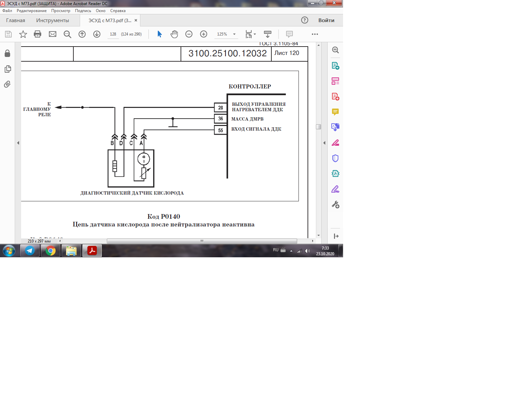The width and height of the screenshot is (532, 402).
Task: Open the Подпись menu
Action: pyautogui.click(x=83, y=11)
